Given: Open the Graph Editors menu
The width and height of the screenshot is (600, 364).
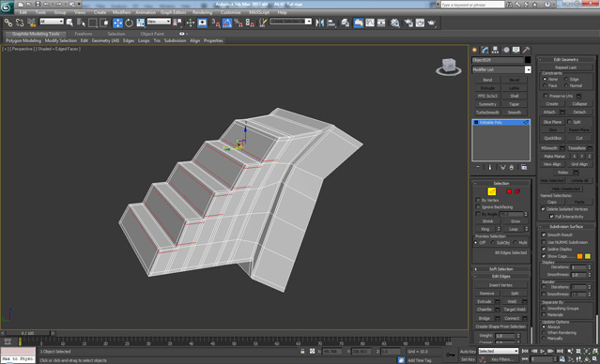Looking at the screenshot, I should point(173,12).
